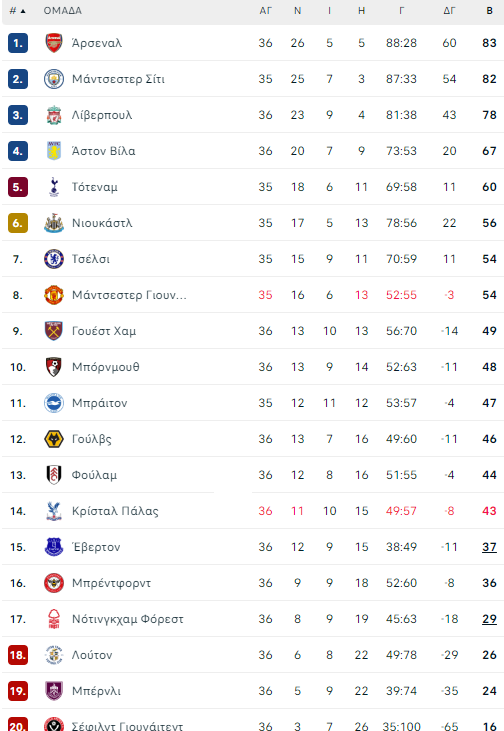Sort by the ΑΓ matches column header
The width and height of the screenshot is (504, 731).
[x=265, y=11]
